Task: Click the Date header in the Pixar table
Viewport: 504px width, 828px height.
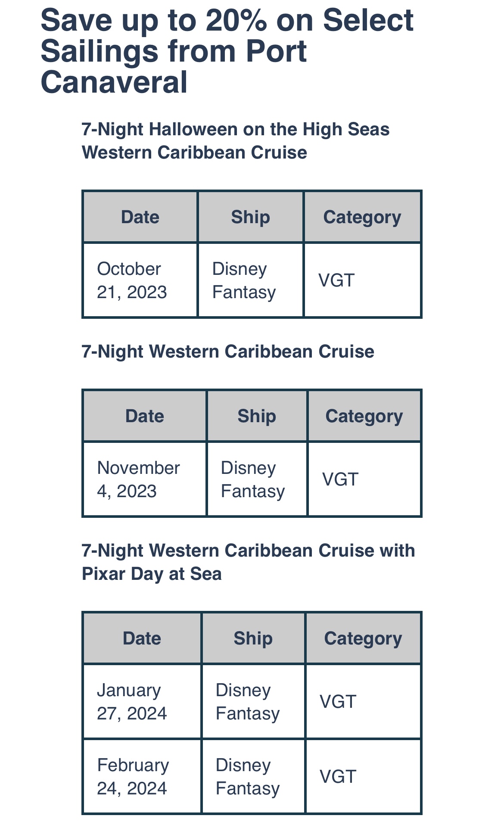Action: [142, 638]
